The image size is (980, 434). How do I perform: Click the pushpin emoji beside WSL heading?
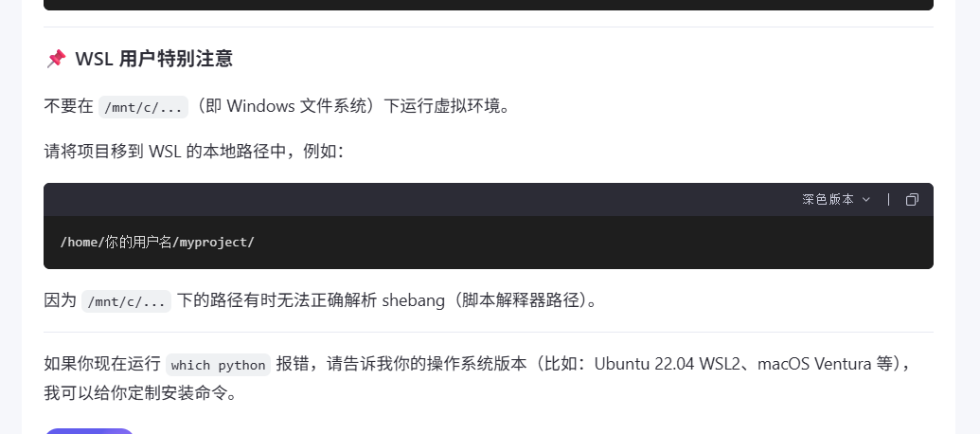point(56,59)
